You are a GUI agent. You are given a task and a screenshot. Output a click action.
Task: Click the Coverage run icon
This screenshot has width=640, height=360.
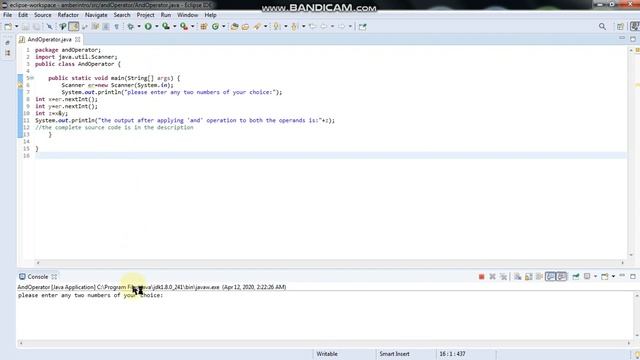click(x=166, y=27)
